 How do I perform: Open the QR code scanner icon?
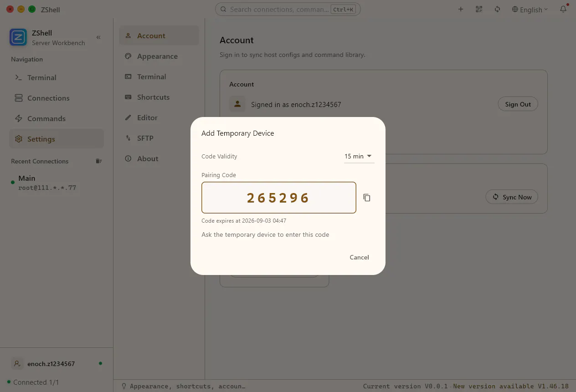[479, 9]
